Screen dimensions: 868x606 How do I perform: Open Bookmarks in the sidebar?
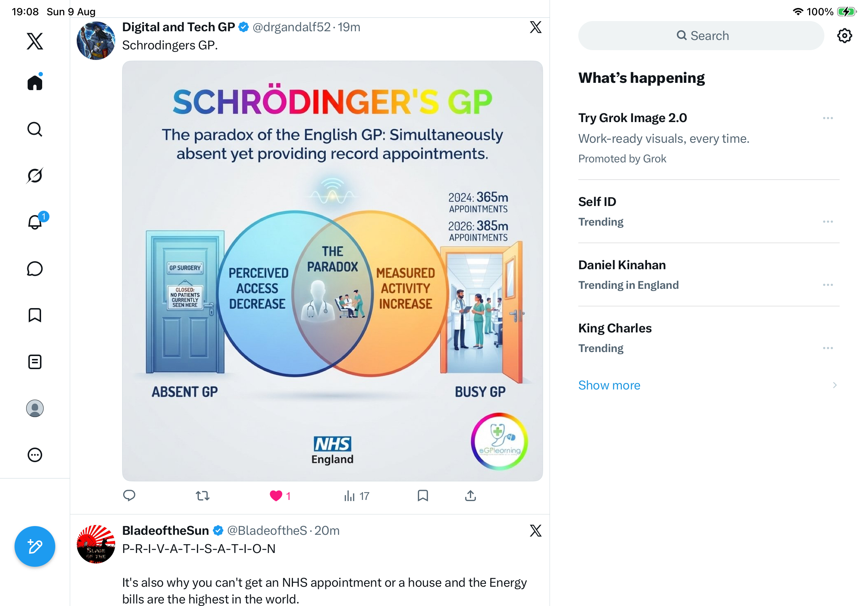tap(35, 315)
